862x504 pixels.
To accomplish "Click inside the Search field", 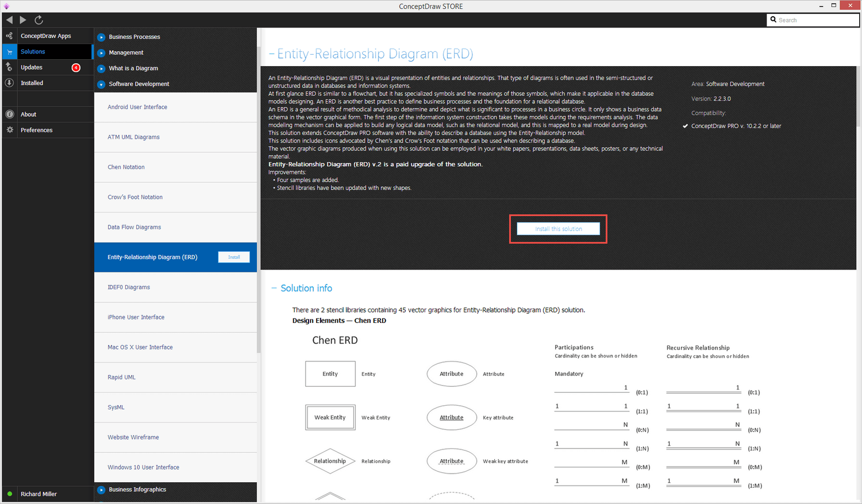I will (x=813, y=20).
